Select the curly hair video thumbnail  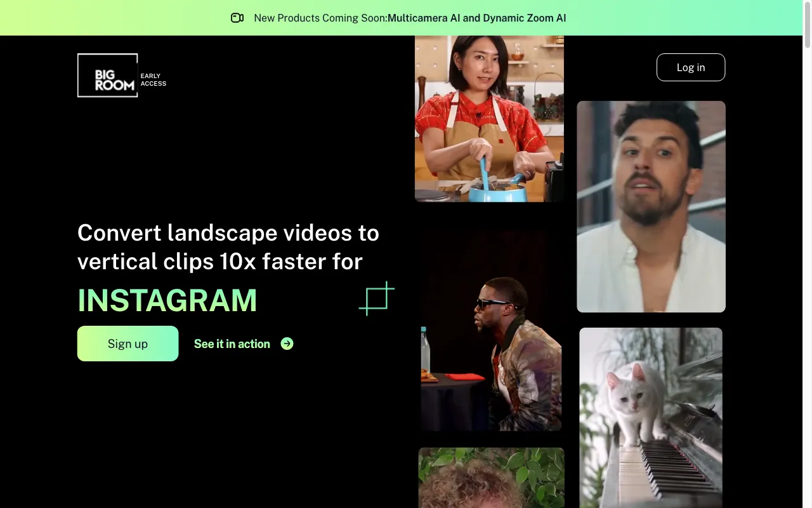click(x=491, y=478)
